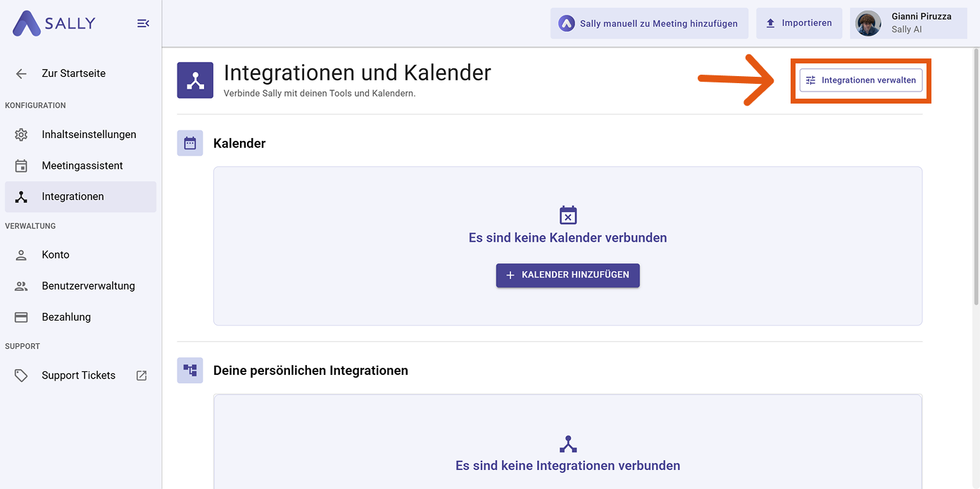
Task: Click the external link icon beside Support Tickets
Action: (x=142, y=376)
